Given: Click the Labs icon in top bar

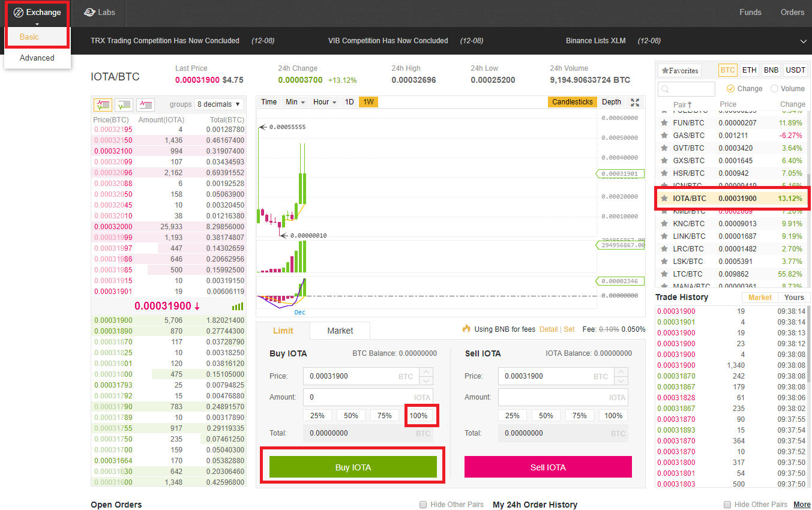Looking at the screenshot, I should pos(89,12).
